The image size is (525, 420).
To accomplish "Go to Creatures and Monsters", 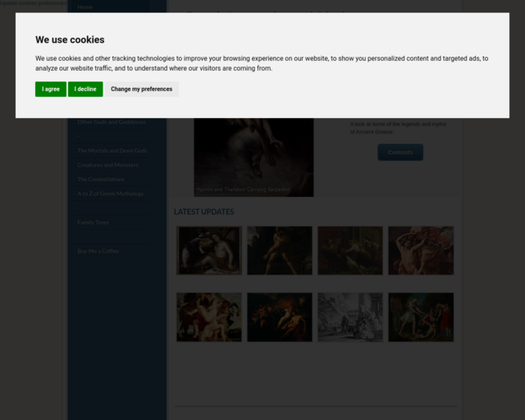I will pyautogui.click(x=107, y=165).
